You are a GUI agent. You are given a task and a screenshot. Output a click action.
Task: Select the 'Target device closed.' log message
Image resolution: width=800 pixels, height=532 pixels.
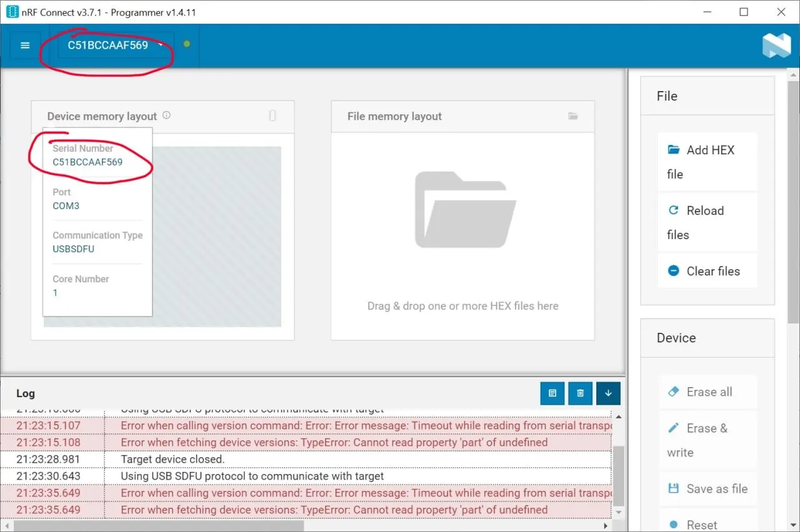172,460
